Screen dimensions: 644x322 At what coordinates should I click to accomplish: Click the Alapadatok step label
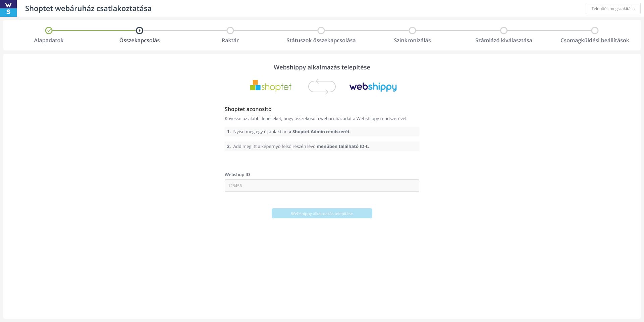(49, 40)
